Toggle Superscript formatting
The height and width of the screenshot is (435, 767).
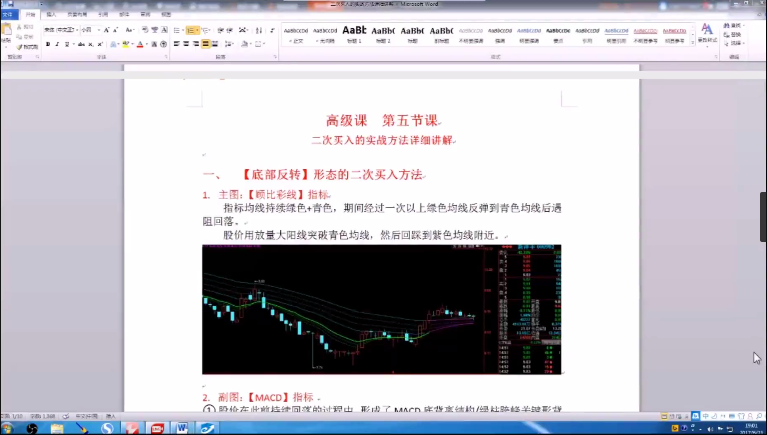click(100, 44)
